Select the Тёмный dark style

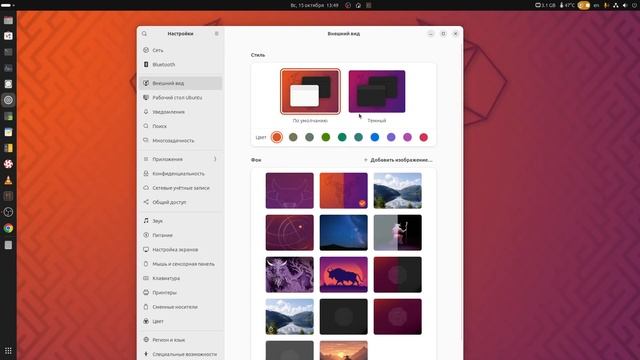pyautogui.click(x=377, y=91)
